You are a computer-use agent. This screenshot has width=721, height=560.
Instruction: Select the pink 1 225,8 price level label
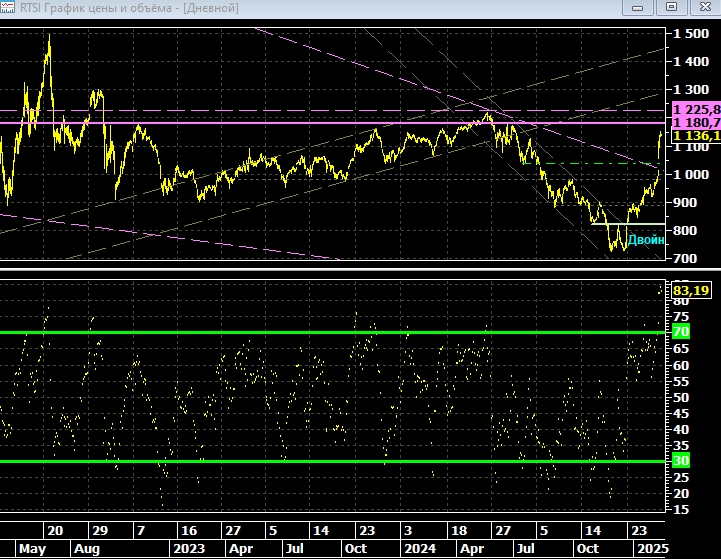point(696,109)
